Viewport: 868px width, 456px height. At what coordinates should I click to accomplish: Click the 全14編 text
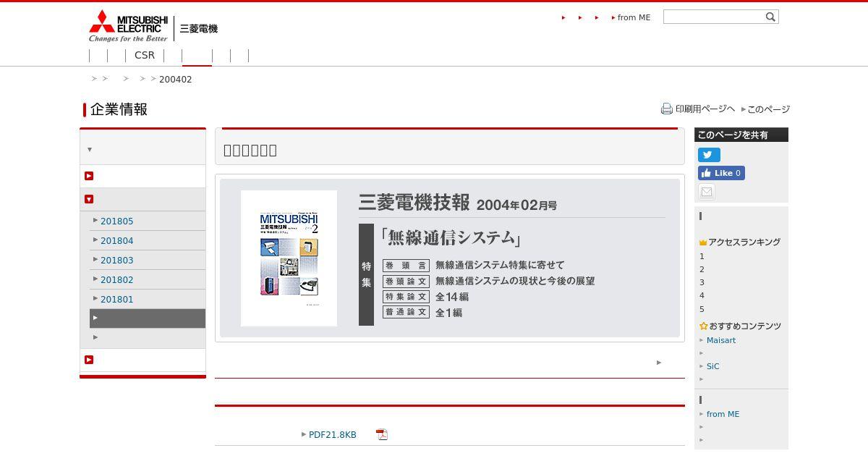point(452,297)
